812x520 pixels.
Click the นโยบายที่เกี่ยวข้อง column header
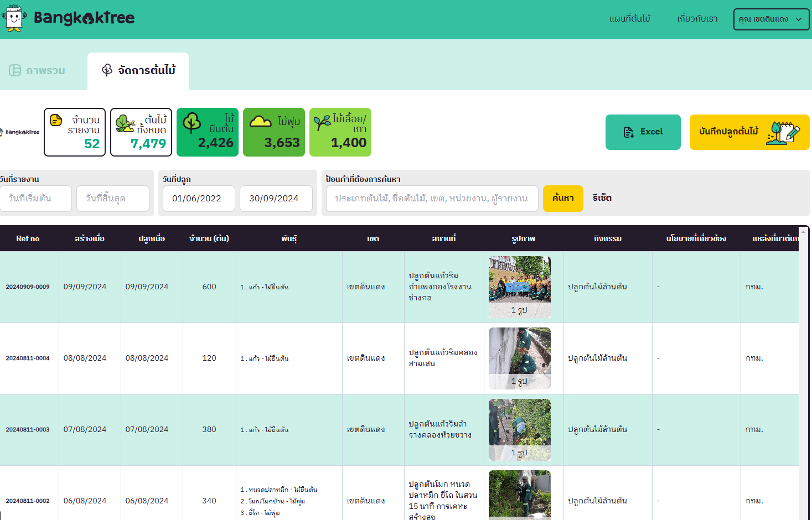point(696,238)
